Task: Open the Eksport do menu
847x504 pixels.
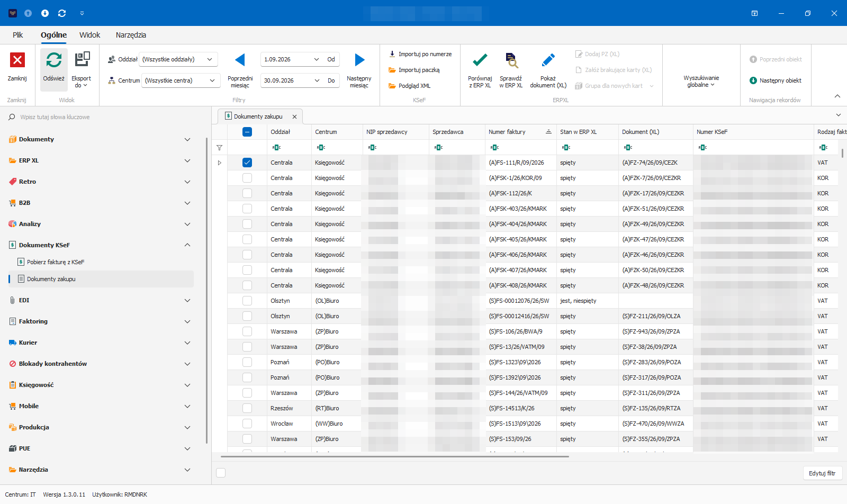Action: click(82, 69)
